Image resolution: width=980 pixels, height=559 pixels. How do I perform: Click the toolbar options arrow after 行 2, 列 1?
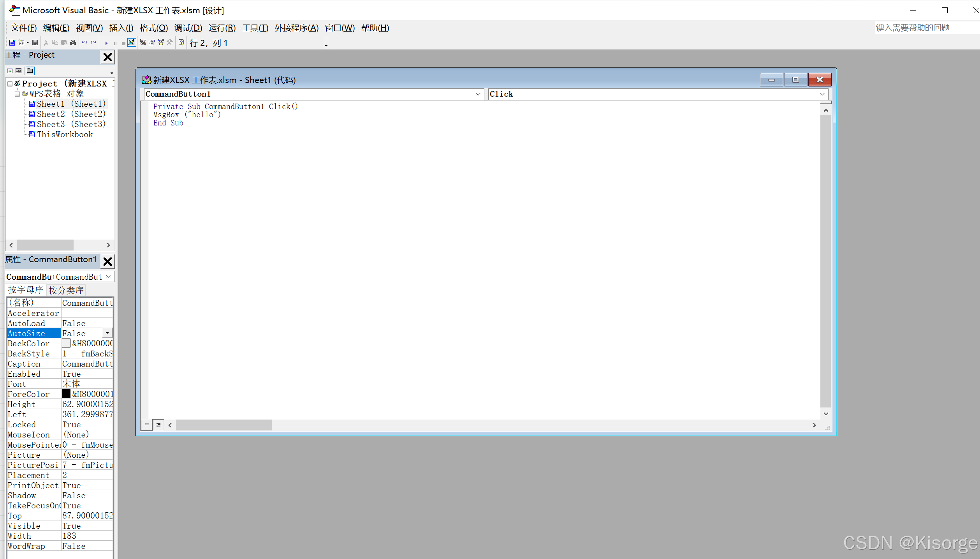click(x=326, y=45)
